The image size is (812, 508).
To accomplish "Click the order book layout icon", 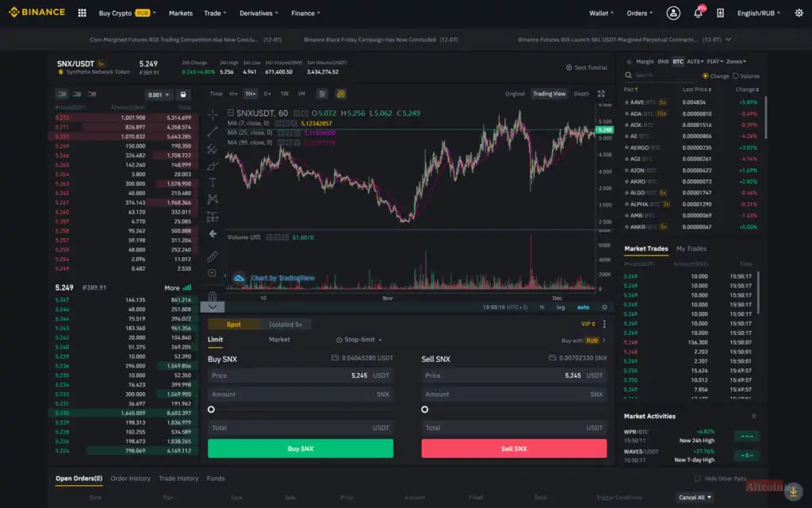I will 183,94.
